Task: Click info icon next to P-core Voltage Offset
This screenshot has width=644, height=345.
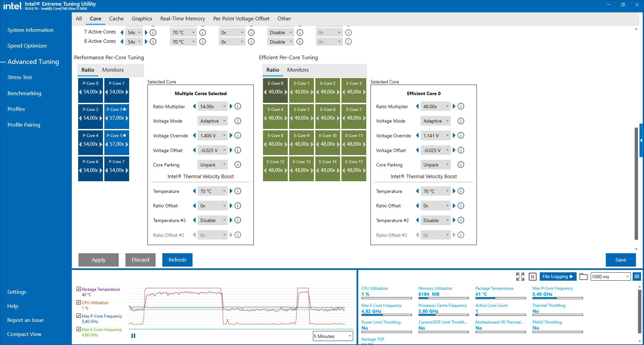Action: [x=238, y=150]
